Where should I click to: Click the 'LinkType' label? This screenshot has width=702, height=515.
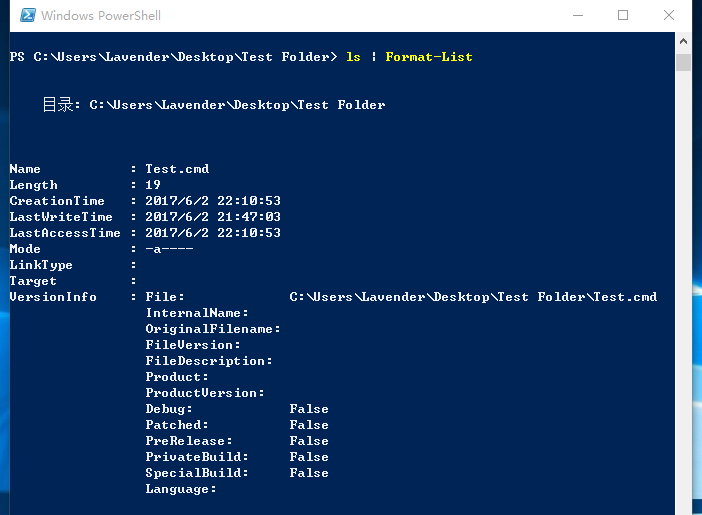coord(41,265)
